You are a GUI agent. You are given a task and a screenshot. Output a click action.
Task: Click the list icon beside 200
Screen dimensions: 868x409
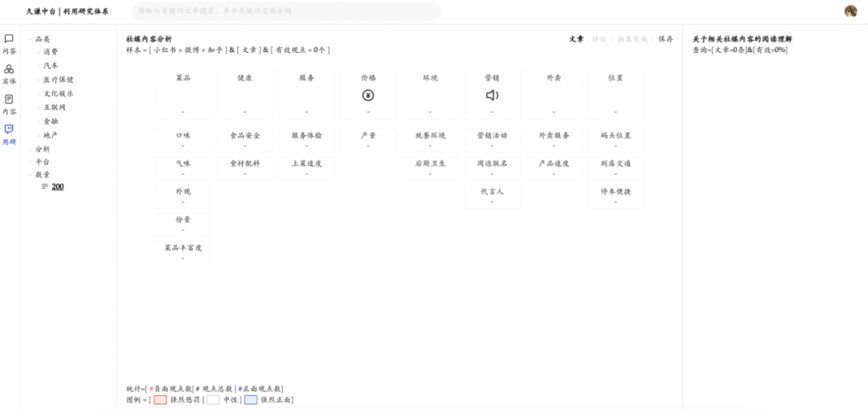[45, 186]
